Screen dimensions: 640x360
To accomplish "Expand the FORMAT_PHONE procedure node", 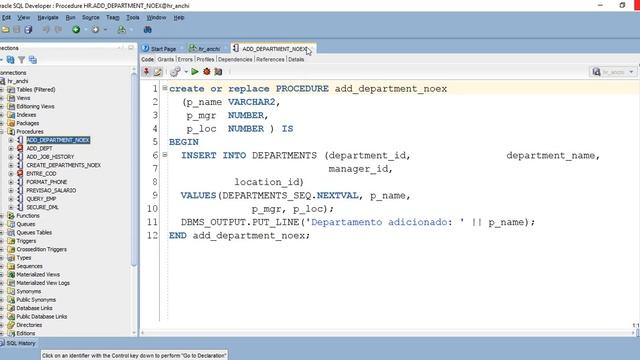I will (x=11, y=182).
